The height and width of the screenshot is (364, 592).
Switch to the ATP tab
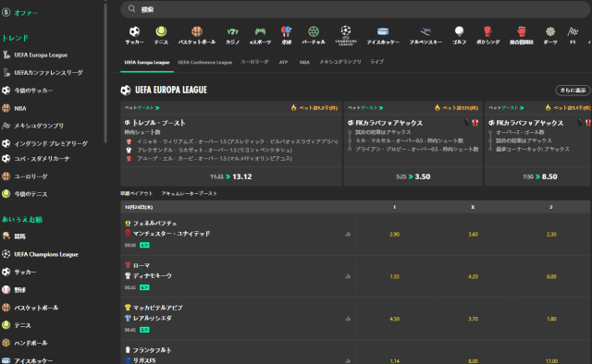[x=283, y=62]
